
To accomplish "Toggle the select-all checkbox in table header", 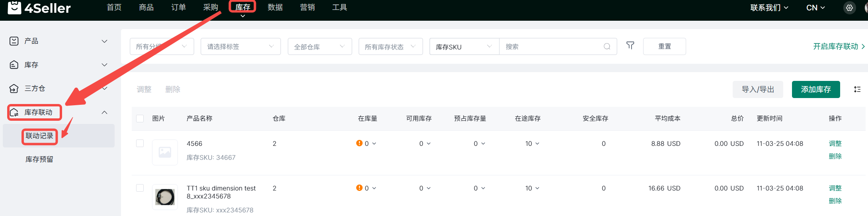I will (x=140, y=118).
